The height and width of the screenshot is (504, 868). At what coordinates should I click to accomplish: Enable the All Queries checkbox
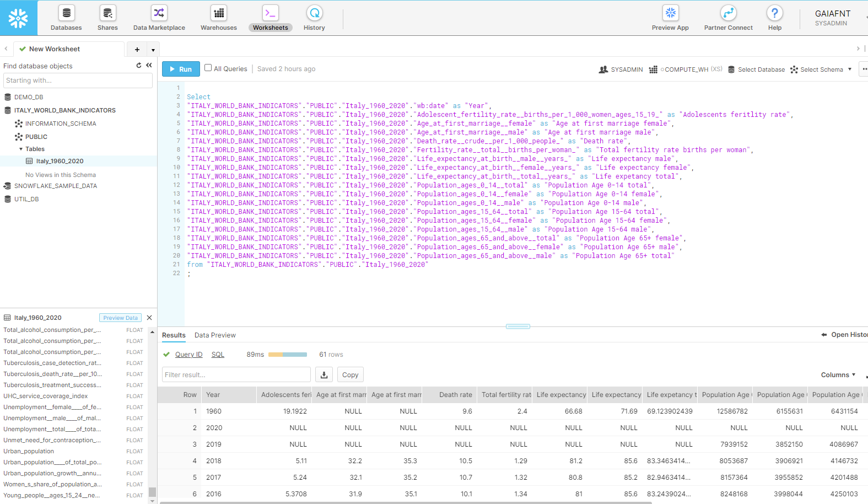208,68
